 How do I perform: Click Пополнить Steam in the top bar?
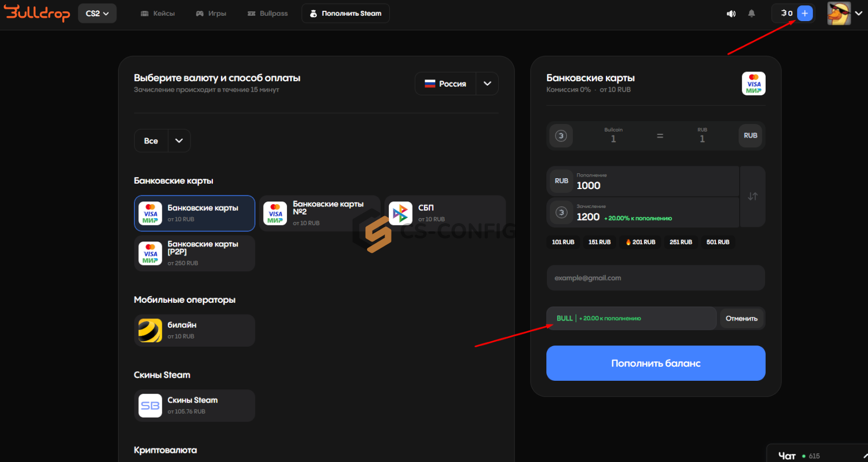pyautogui.click(x=345, y=14)
